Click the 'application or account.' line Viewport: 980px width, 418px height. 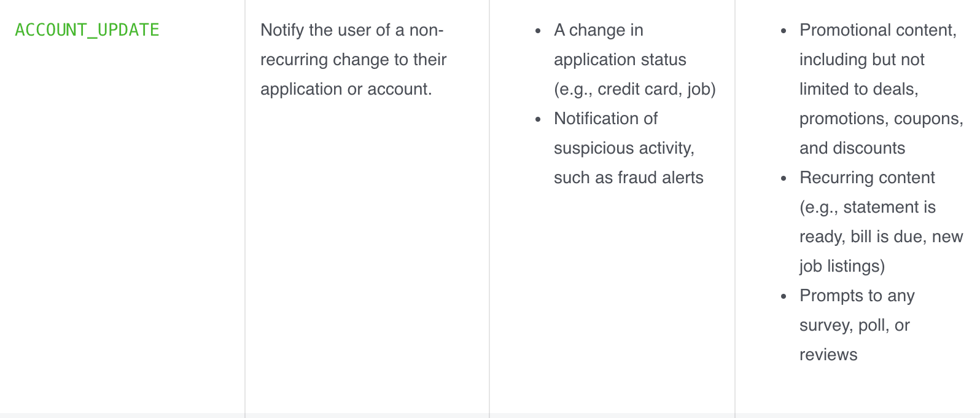point(346,89)
